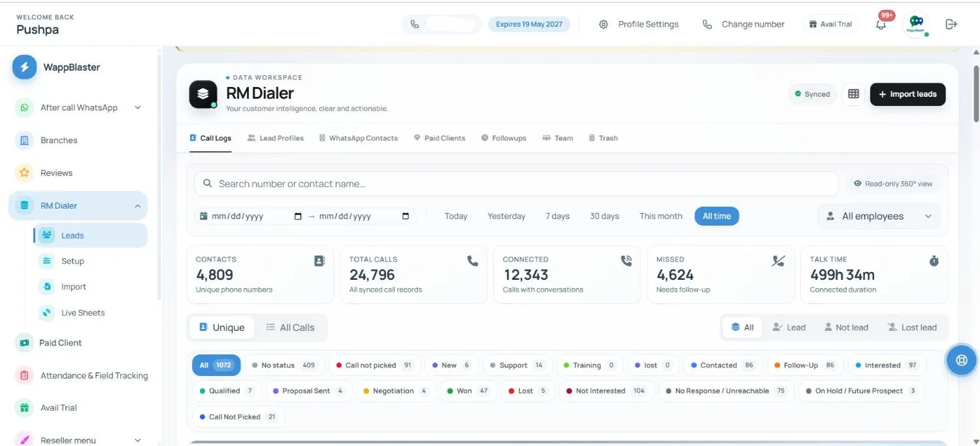Open the Followups tab
The width and height of the screenshot is (980, 446).
[504, 138]
